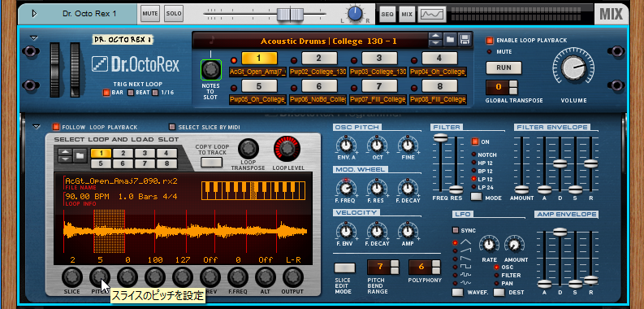Click the Osc Pitch Oct knob
Viewport: 644px width, 309px height.
click(x=377, y=146)
